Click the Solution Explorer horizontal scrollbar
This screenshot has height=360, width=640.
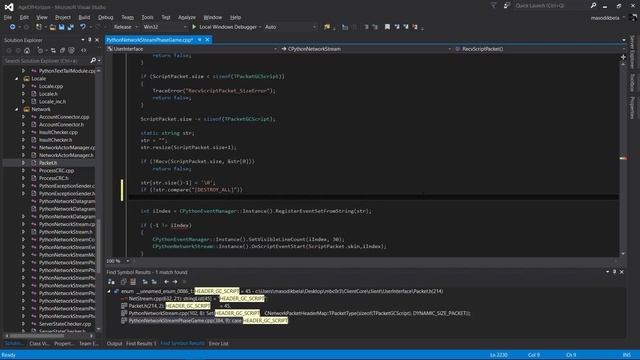click(49, 336)
